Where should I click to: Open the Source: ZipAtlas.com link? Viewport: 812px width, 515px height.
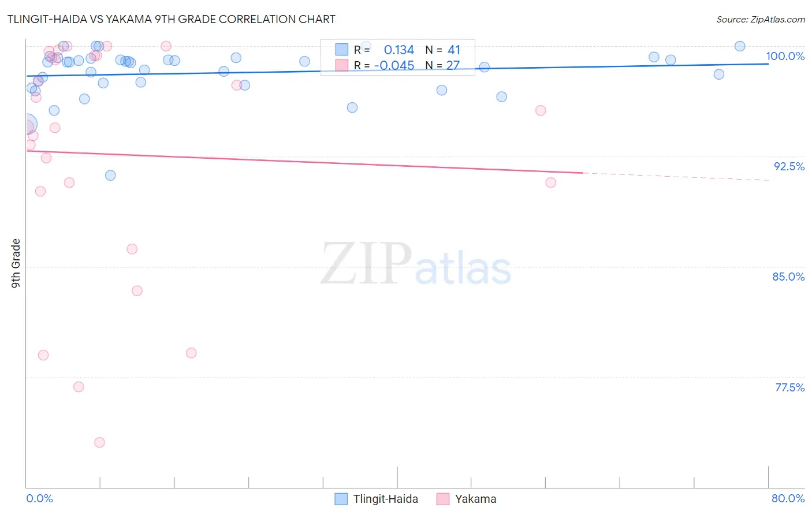pyautogui.click(x=761, y=19)
